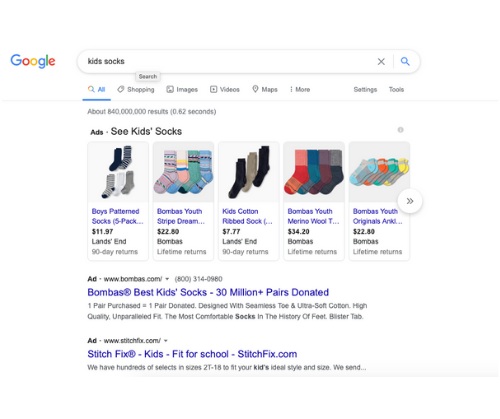Open the More results menu
The width and height of the screenshot is (500, 419).
300,89
